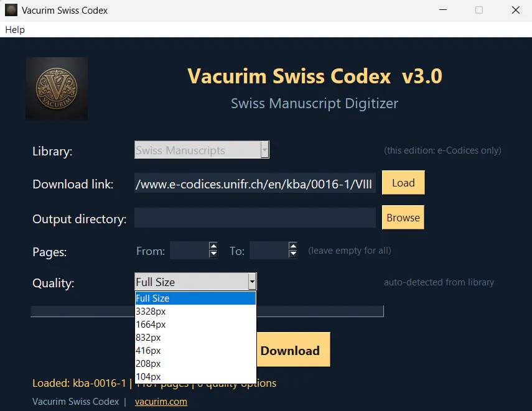Click Browse to choose output folder

[403, 218]
